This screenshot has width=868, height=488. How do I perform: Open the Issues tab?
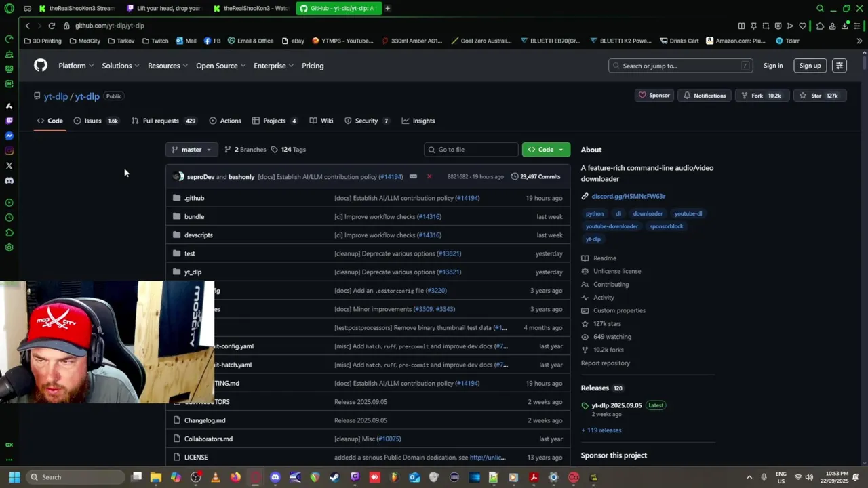[96, 121]
